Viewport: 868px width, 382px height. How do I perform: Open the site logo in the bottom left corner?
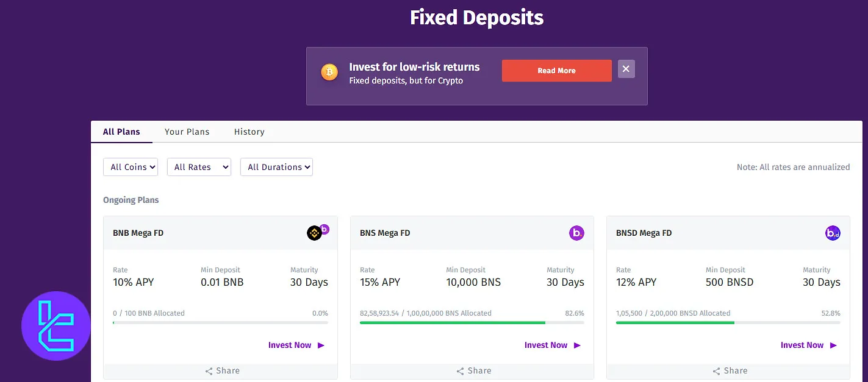click(x=55, y=326)
